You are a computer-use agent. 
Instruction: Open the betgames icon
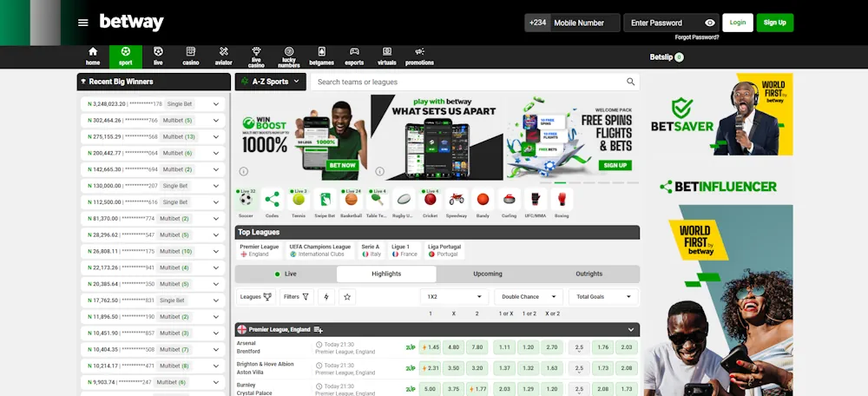click(322, 51)
